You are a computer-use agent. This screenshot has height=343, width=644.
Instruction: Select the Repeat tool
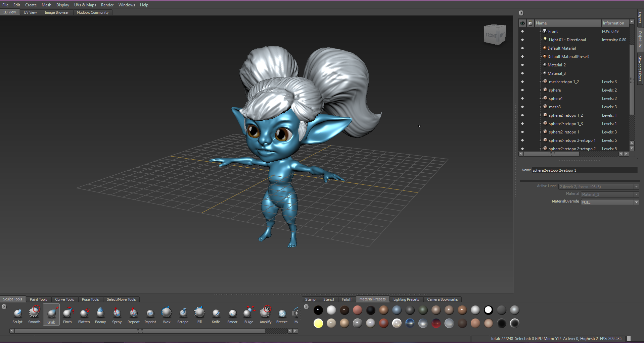[133, 315]
